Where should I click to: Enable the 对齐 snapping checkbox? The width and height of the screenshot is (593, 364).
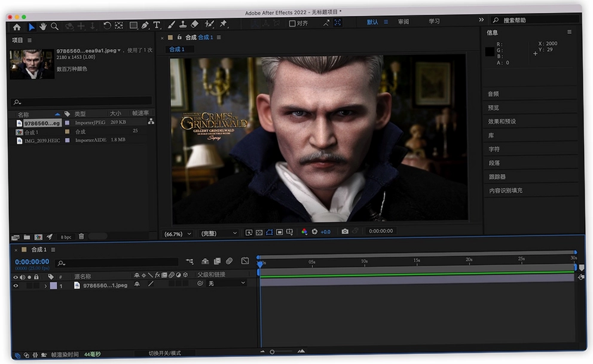(292, 23)
